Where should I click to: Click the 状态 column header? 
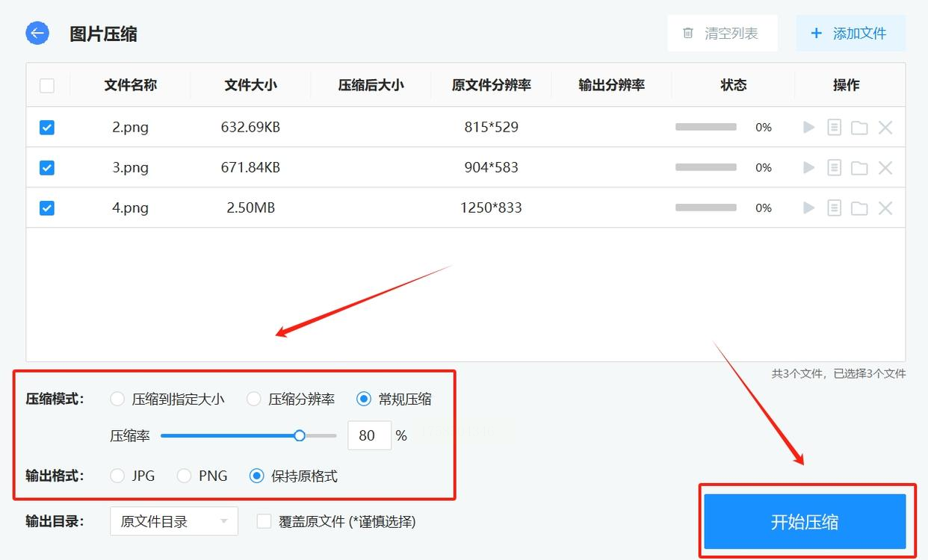[734, 85]
